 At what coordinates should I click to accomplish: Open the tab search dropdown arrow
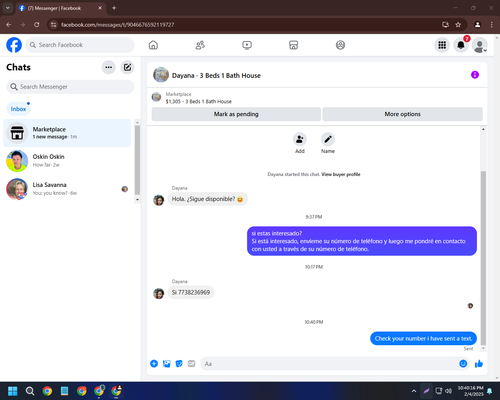(x=8, y=8)
